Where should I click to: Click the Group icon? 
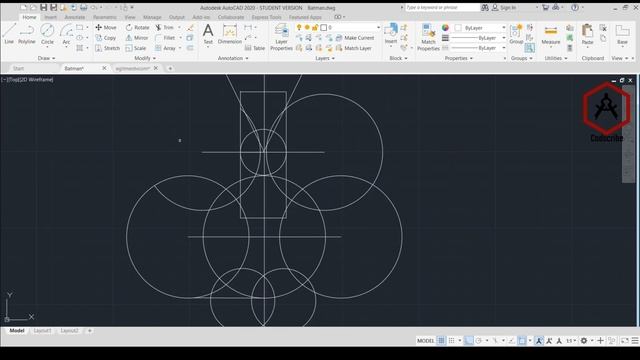click(516, 33)
